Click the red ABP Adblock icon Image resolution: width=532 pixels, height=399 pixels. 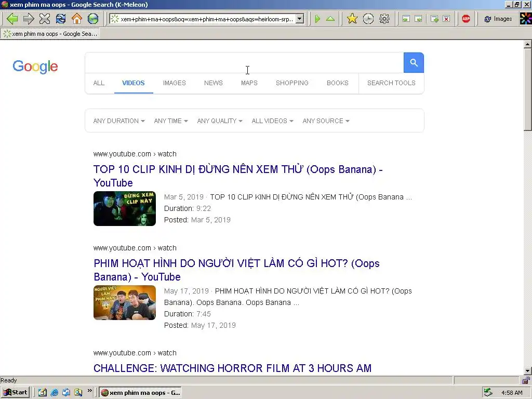(466, 19)
